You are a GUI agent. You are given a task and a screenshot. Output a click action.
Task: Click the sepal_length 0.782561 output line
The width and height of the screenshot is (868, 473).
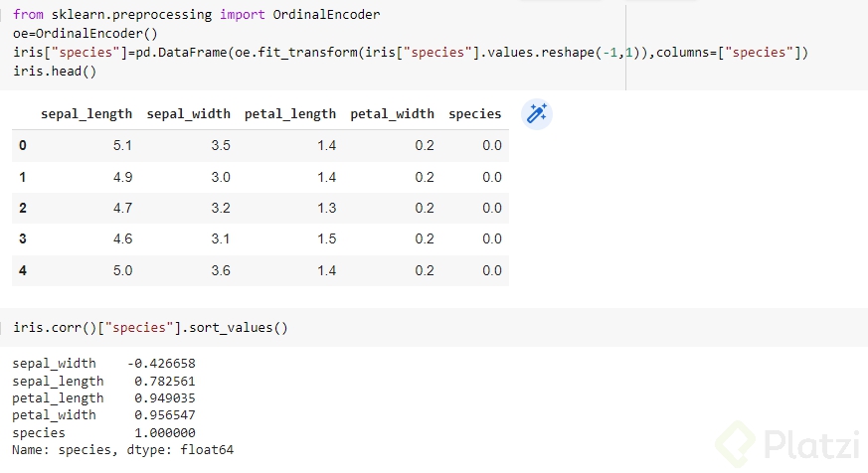pyautogui.click(x=103, y=382)
